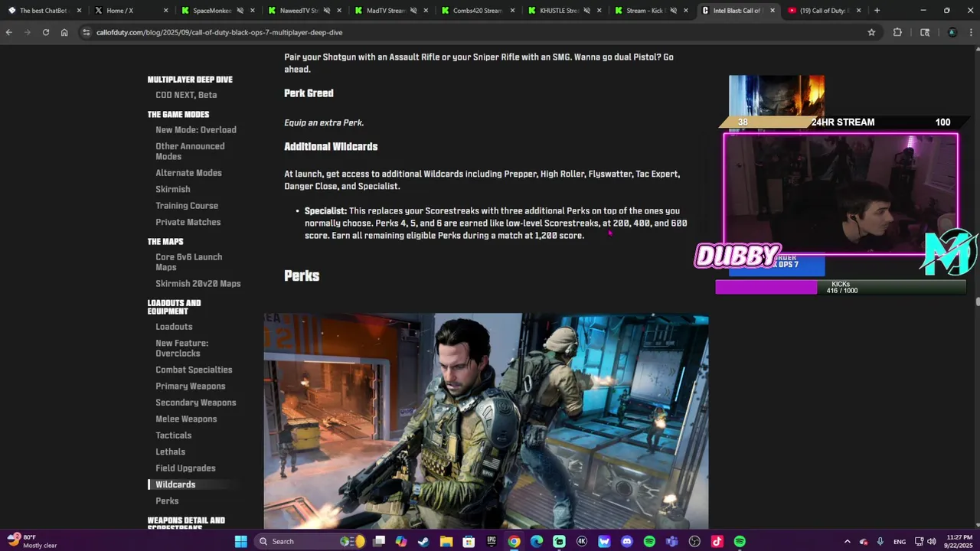Open the Copilot taskbar icon

[401, 541]
